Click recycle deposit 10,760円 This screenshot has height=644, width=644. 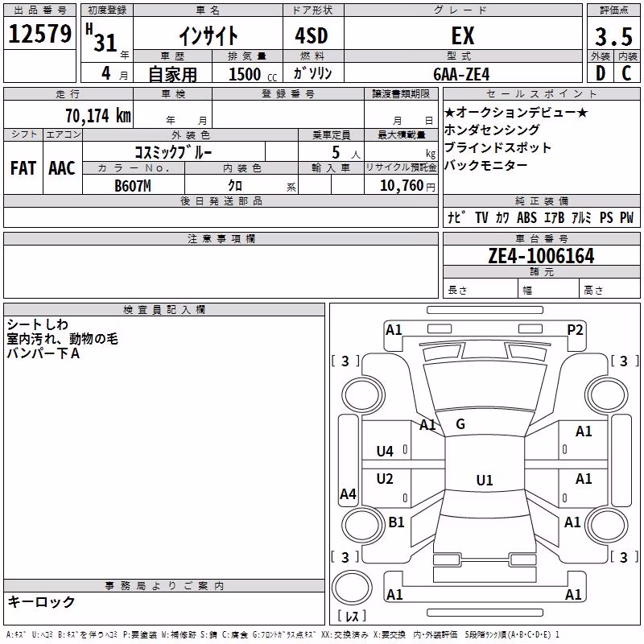[x=407, y=186]
